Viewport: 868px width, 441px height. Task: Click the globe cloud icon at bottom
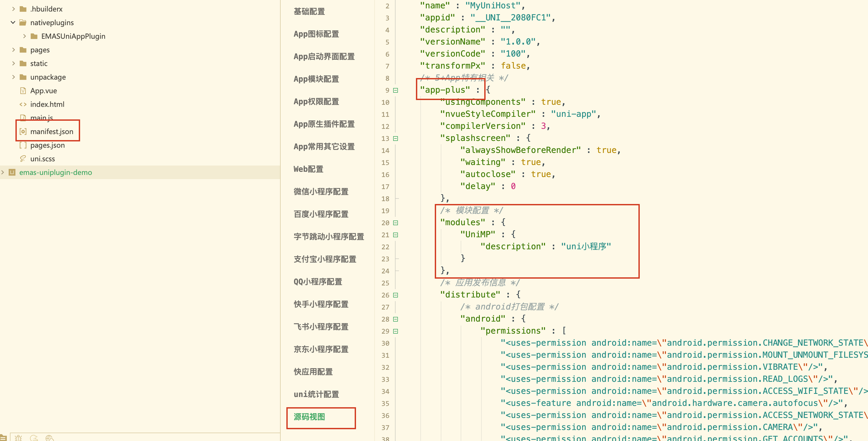click(x=49, y=438)
